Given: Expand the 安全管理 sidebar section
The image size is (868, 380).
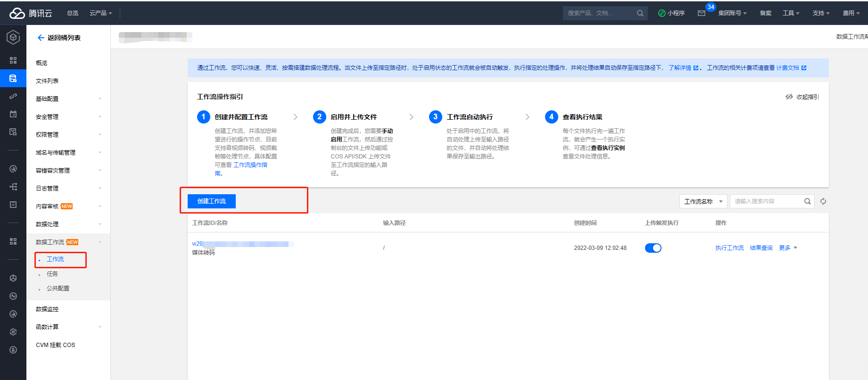Looking at the screenshot, I should pyautogui.click(x=68, y=117).
